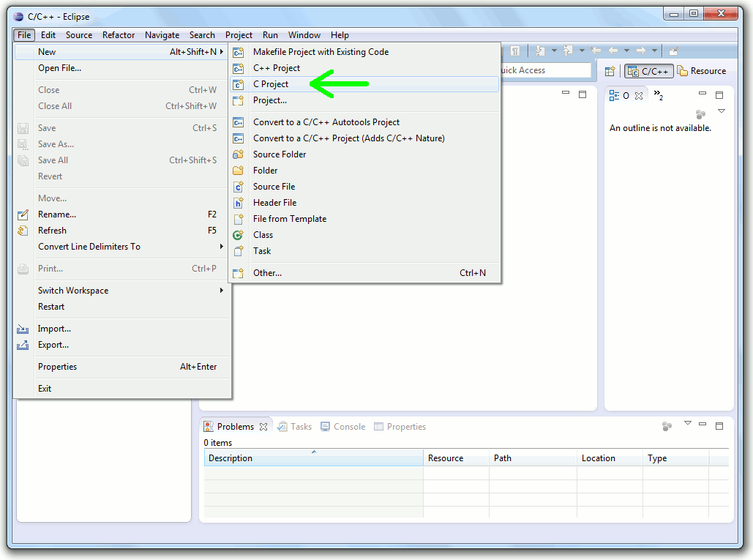Expand Convert Line Delimiters To submenu

pos(122,247)
